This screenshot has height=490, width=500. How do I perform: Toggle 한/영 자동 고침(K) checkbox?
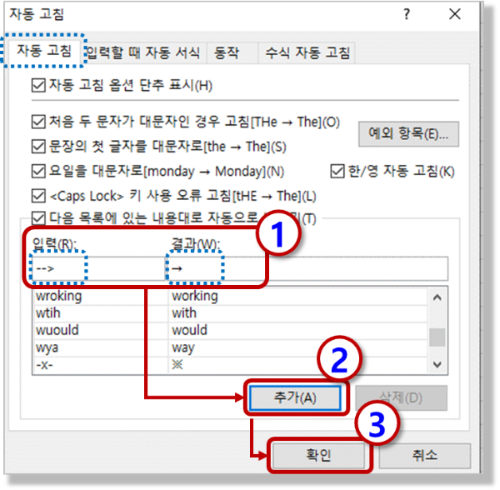(x=337, y=171)
